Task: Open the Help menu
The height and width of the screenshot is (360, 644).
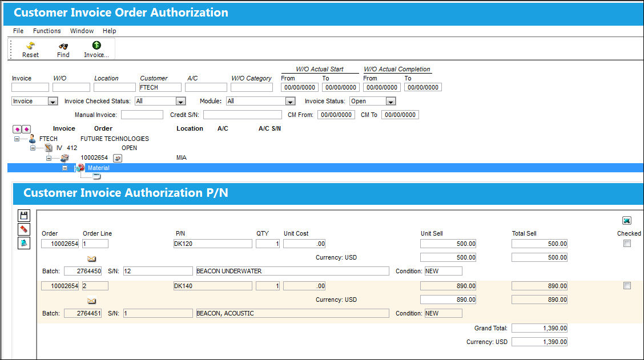Action: pyautogui.click(x=109, y=31)
